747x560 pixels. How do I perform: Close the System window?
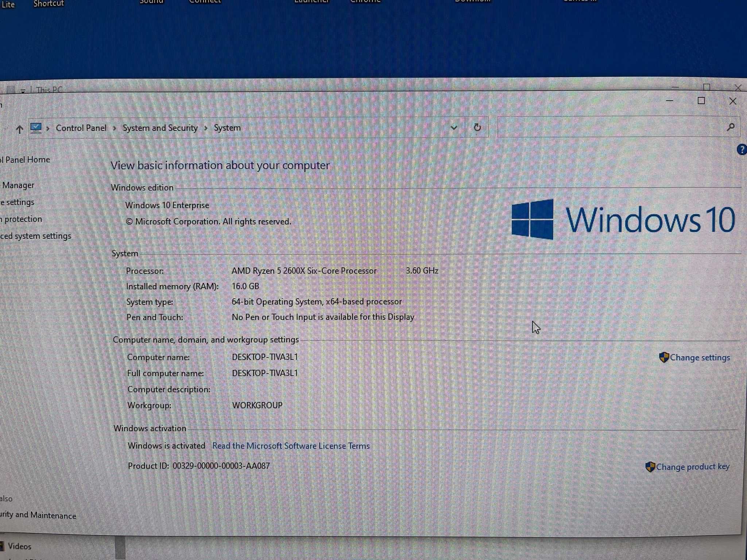[733, 101]
